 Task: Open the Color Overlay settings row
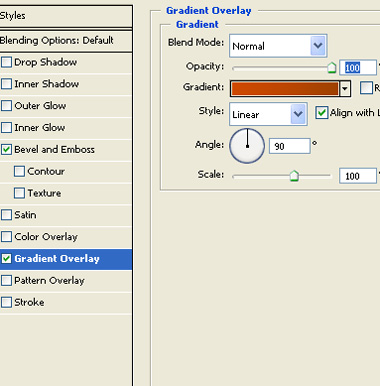(x=66, y=237)
